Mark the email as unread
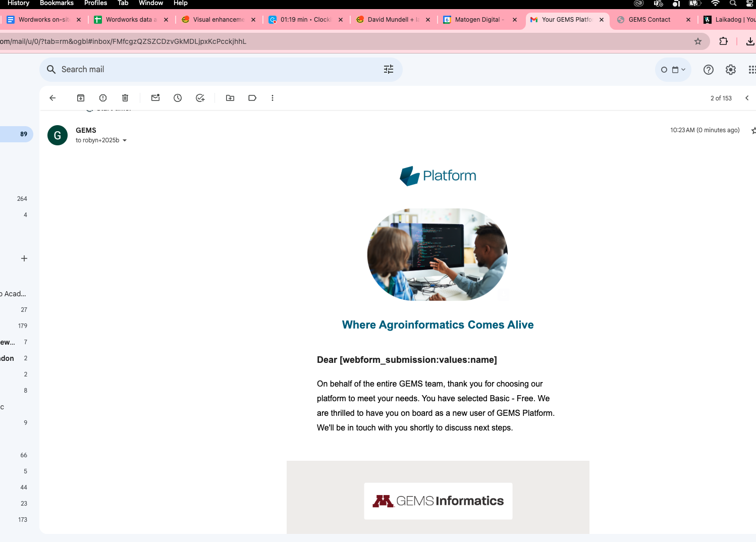The image size is (756, 542). (x=155, y=98)
